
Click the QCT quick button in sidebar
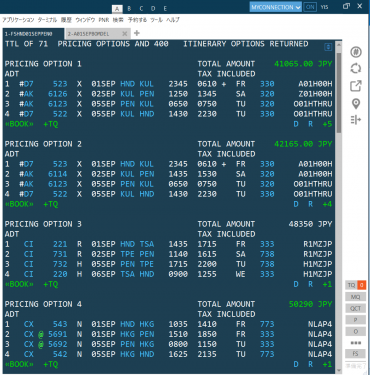coord(356,308)
